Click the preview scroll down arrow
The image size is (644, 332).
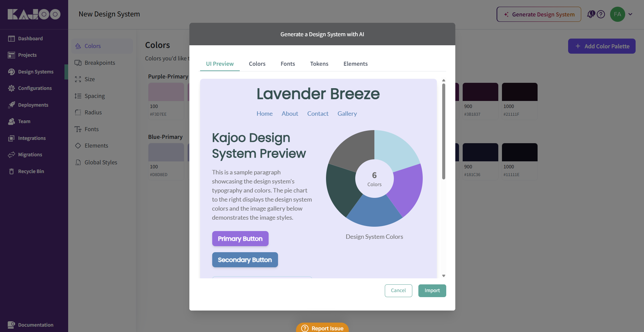444,276
